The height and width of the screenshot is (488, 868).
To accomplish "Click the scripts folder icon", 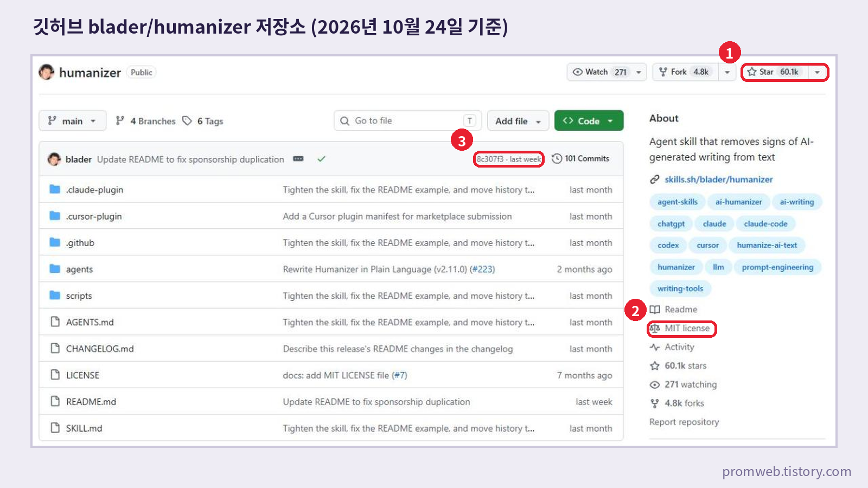I will click(x=55, y=296).
